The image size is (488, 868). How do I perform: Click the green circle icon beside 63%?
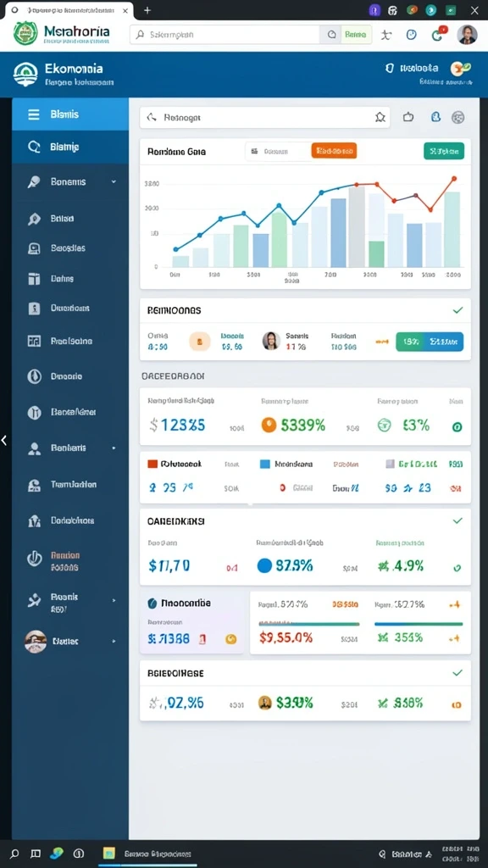(384, 426)
